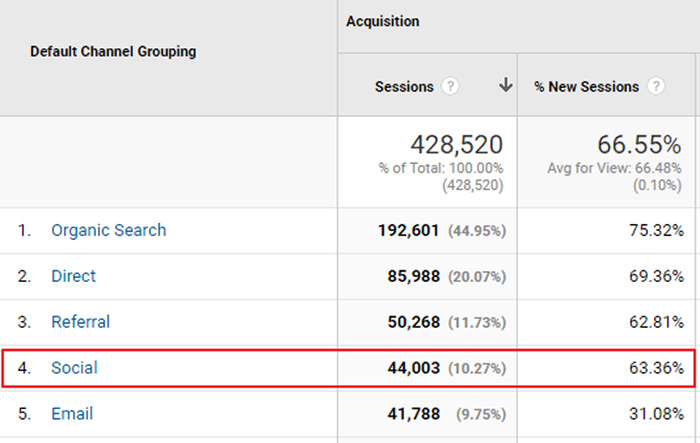This screenshot has height=443, width=700.
Task: Click the 62.81% new sessions cell
Action: [656, 322]
